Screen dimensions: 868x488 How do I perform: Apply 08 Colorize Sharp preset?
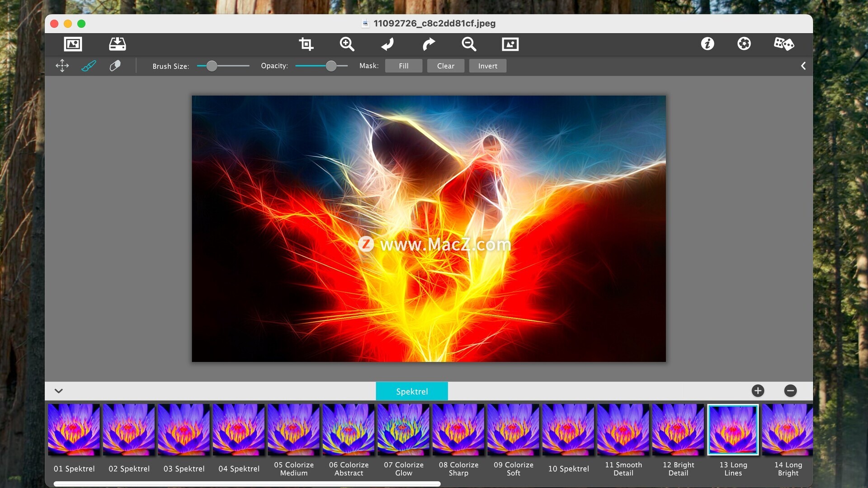[x=458, y=429]
